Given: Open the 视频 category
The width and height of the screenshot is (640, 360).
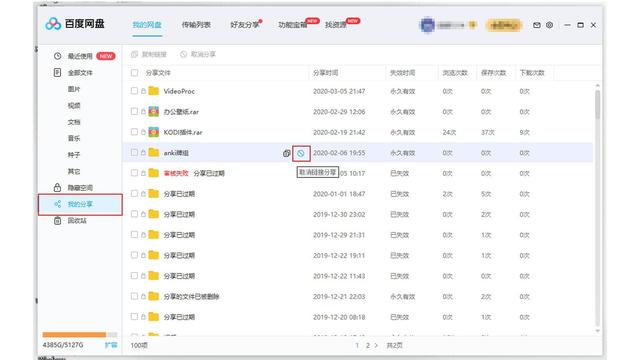Looking at the screenshot, I should click(x=74, y=105).
